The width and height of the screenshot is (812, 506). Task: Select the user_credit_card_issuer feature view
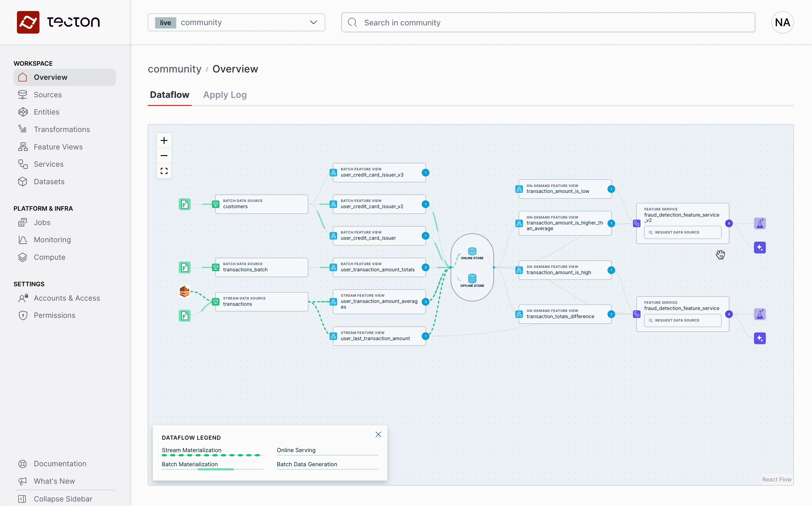[379, 236]
